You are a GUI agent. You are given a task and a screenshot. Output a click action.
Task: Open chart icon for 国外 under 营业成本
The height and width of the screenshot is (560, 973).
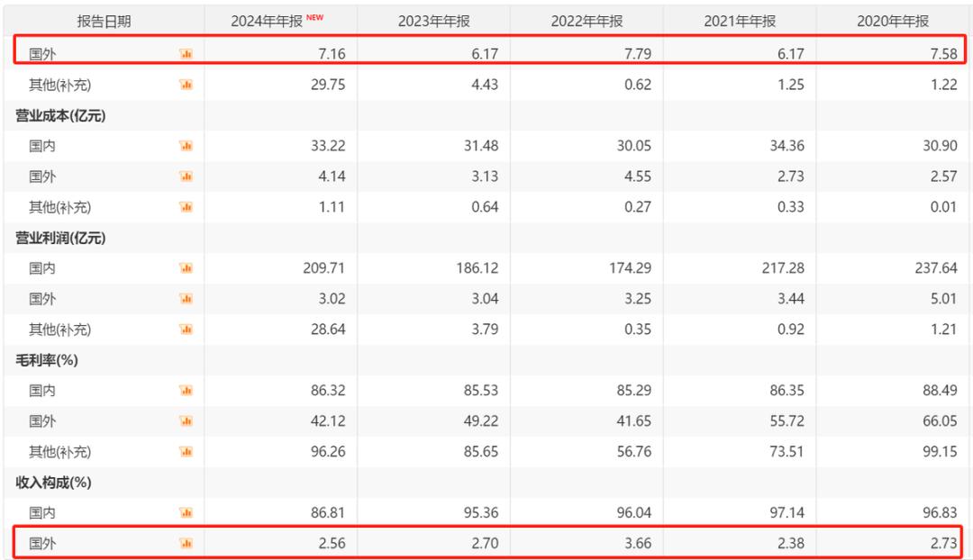(x=186, y=176)
